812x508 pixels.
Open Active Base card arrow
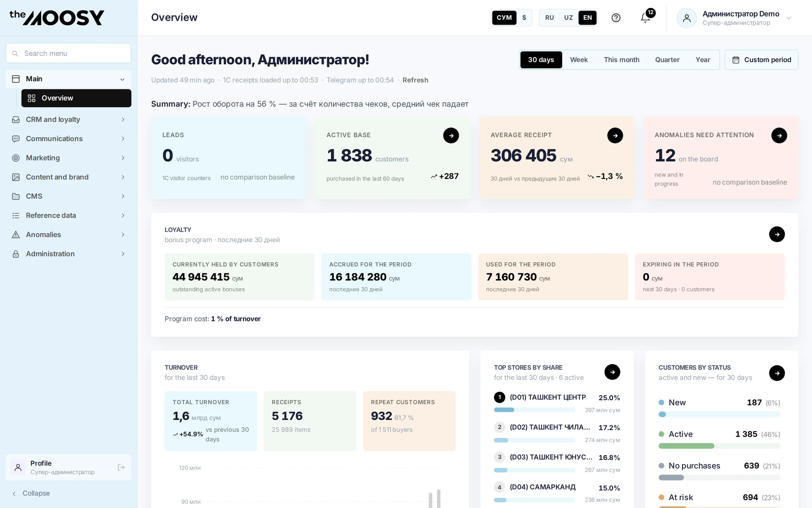pos(451,135)
